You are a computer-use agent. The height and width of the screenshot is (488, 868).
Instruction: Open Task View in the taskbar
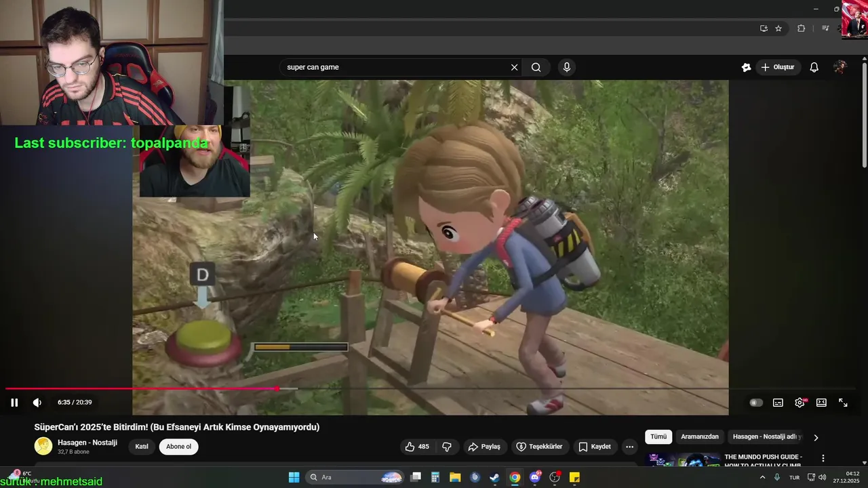416,477
